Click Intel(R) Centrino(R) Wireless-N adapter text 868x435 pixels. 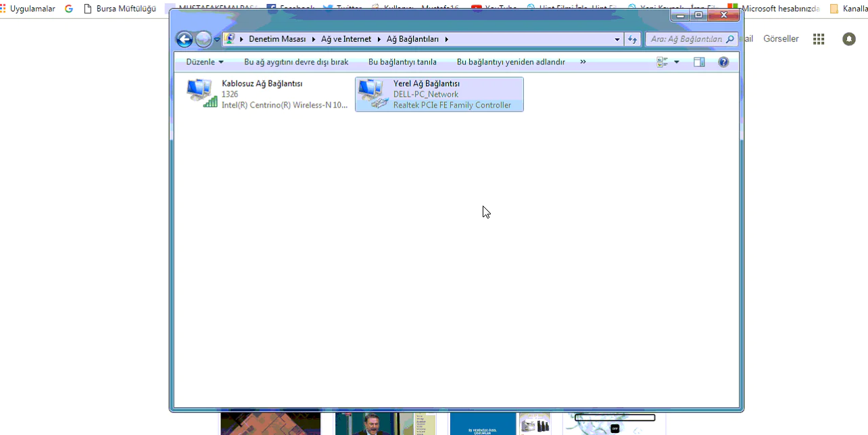click(285, 105)
